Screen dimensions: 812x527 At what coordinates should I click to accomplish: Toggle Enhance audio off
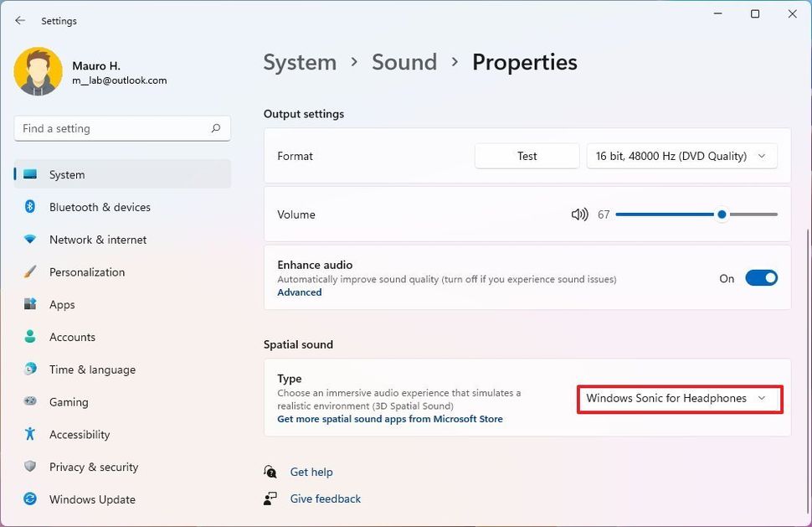pyautogui.click(x=761, y=277)
